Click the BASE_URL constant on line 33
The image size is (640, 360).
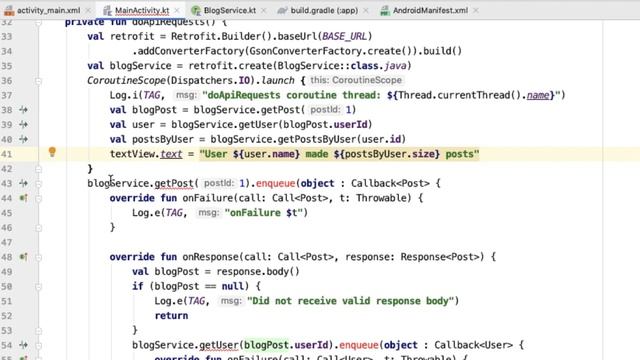pyautogui.click(x=344, y=36)
